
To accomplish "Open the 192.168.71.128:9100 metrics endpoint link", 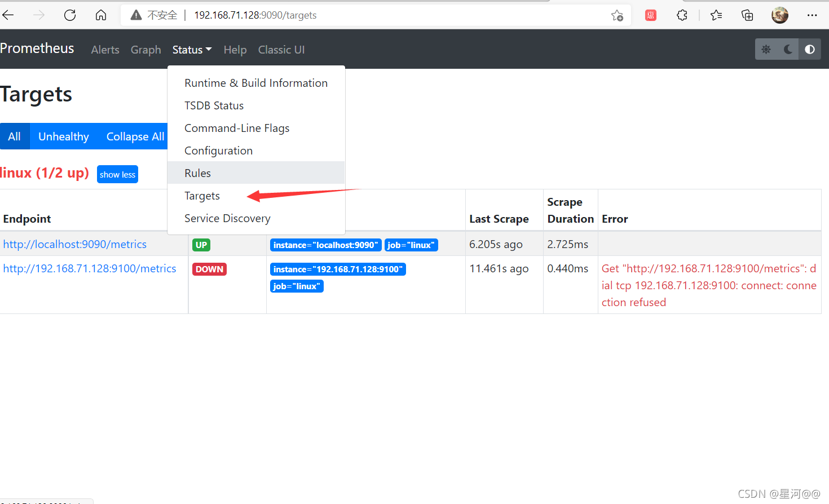I will point(90,268).
